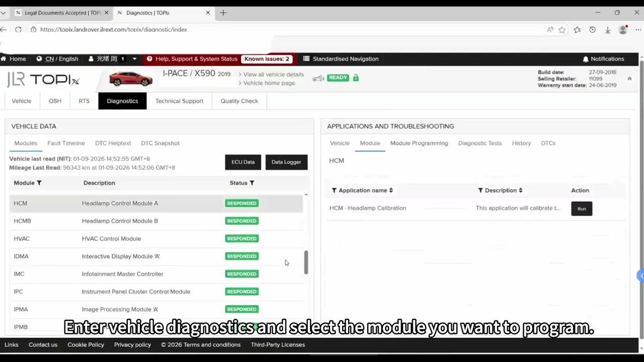The height and width of the screenshot is (362, 644).
Task: Select the Interactive Display Module 'A' row
Action: 156,256
